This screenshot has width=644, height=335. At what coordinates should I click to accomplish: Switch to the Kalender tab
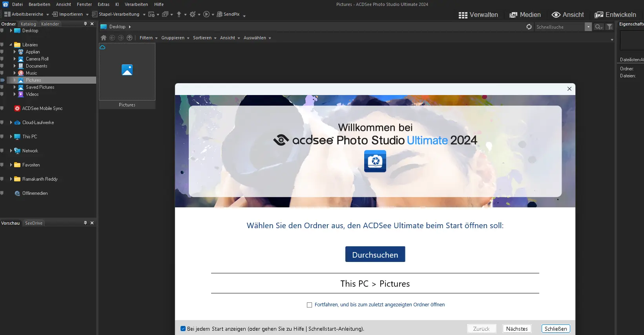(50, 24)
